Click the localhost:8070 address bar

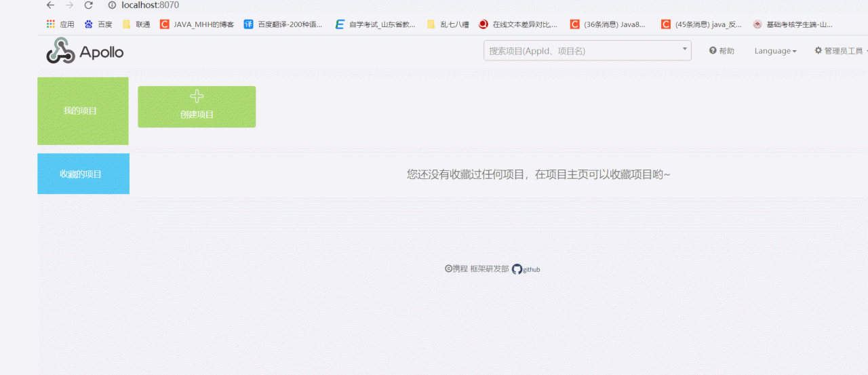point(150,5)
